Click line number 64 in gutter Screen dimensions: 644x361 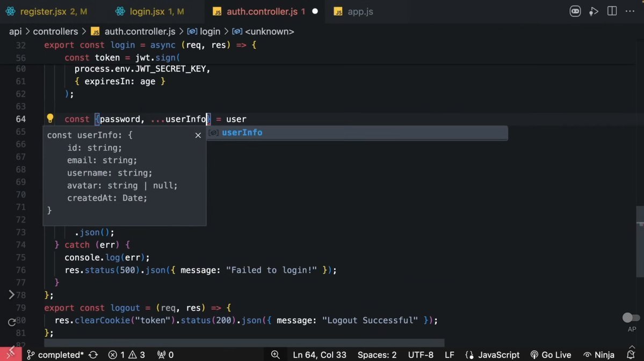point(21,119)
